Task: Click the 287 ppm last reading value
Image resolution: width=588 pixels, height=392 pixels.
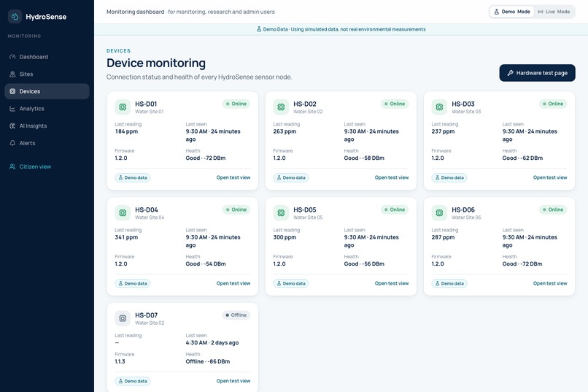Action: [443, 237]
